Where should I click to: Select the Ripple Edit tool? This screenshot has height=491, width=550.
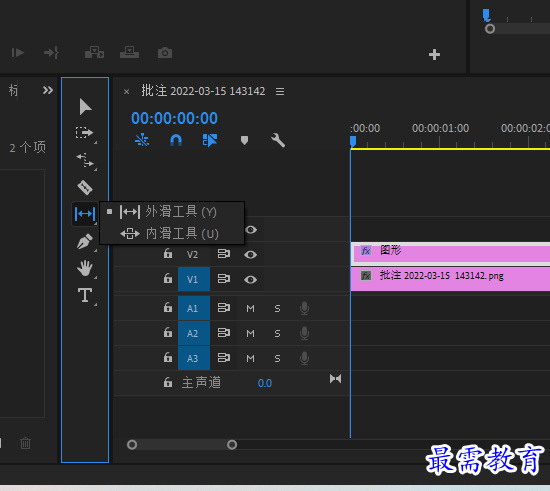[x=85, y=160]
